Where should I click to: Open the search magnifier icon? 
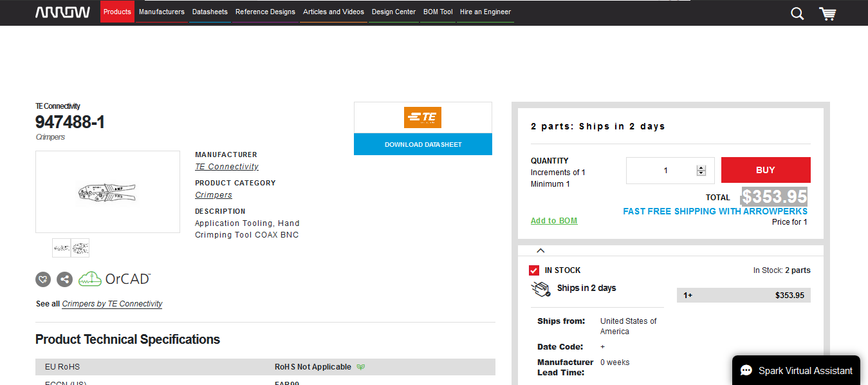[797, 14]
